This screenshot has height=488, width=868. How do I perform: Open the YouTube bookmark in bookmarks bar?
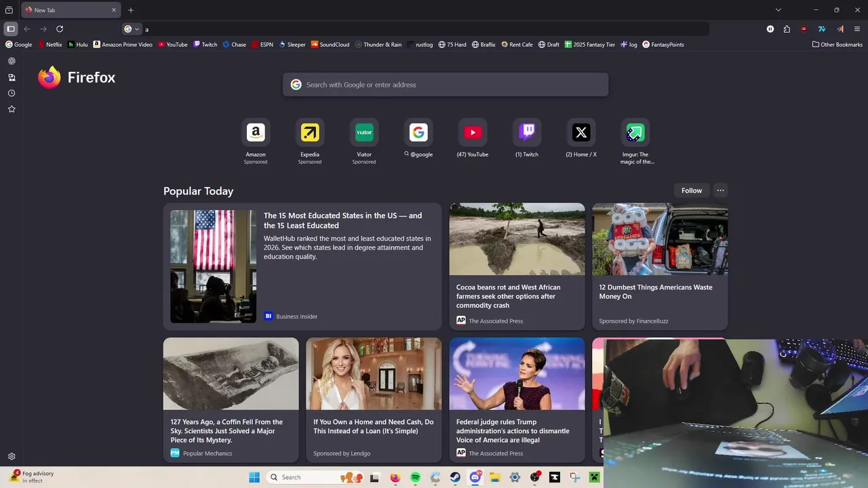[x=173, y=45]
